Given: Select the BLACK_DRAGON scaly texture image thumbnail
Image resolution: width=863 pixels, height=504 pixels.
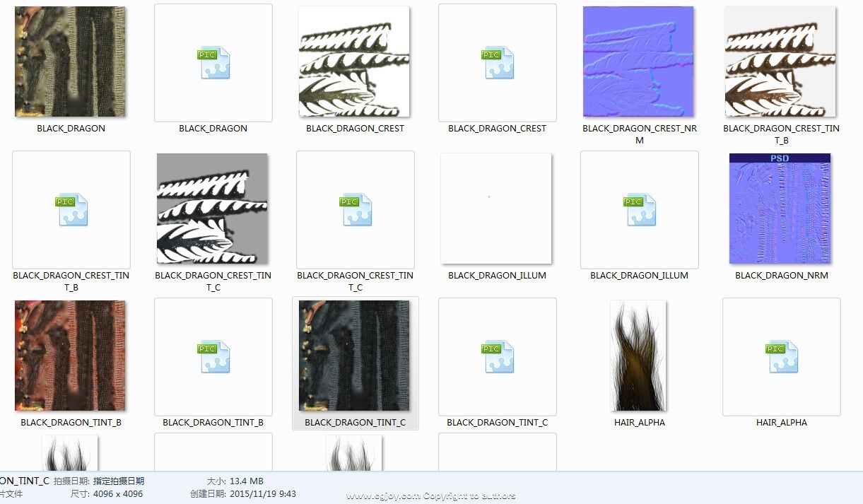Looking at the screenshot, I should [x=70, y=61].
